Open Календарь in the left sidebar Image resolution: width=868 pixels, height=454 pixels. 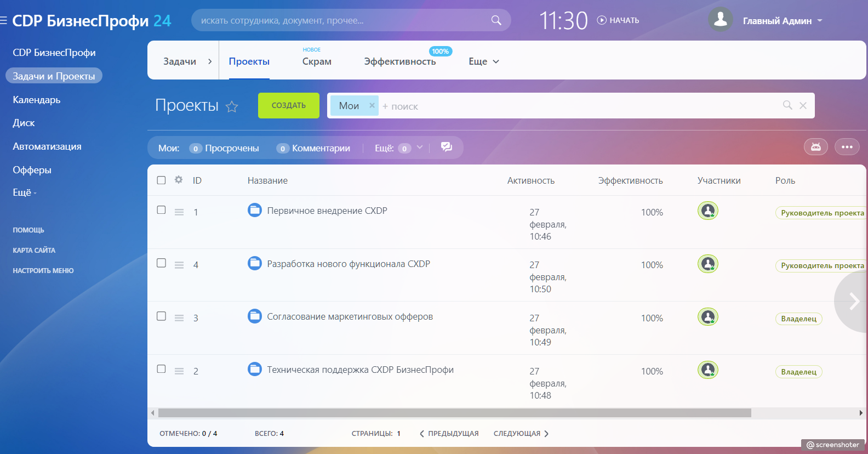point(37,100)
